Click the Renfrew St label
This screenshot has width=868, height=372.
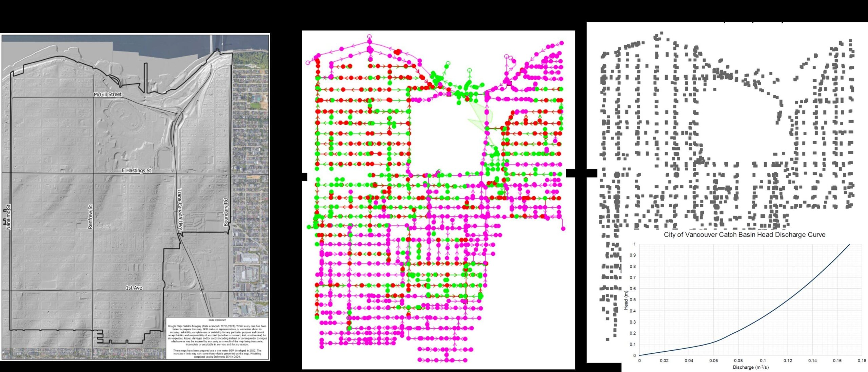[x=90, y=217]
